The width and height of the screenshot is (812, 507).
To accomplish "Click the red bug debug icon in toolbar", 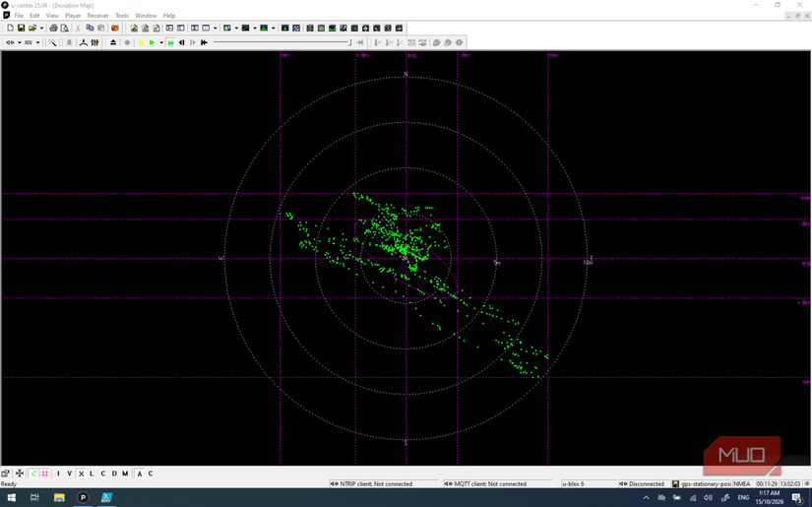I will click(115, 28).
